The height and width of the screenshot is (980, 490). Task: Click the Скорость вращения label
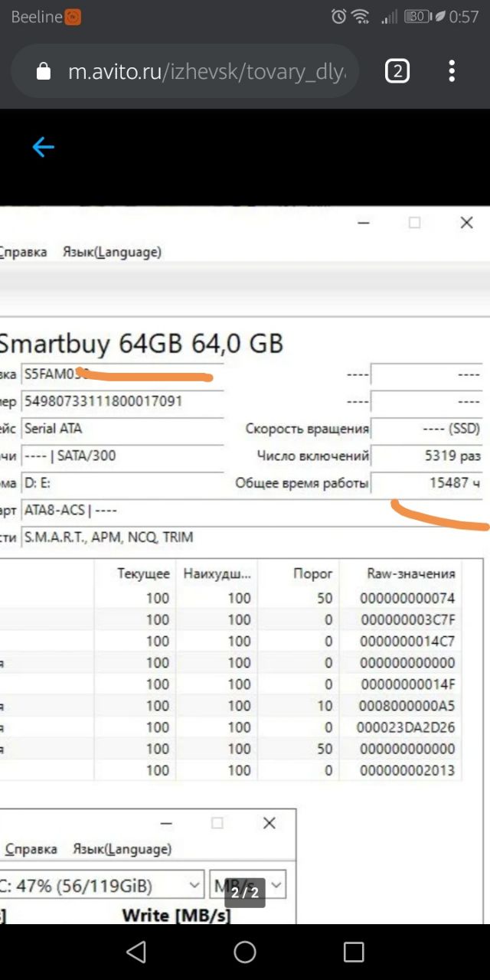(x=307, y=429)
